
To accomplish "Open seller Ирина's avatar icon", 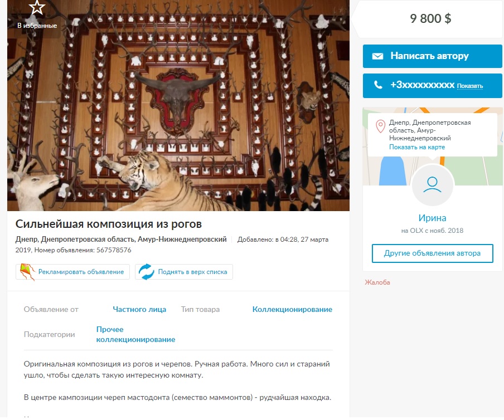I will (x=432, y=185).
